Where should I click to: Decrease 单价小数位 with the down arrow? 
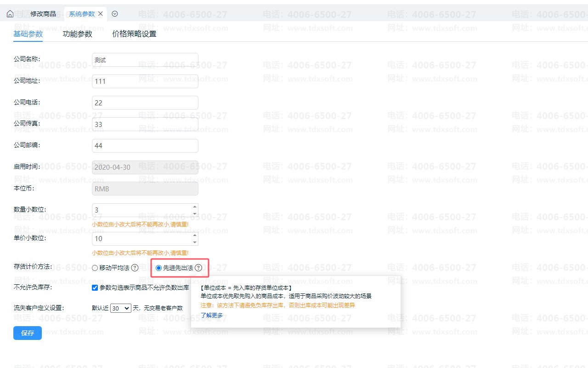tap(195, 242)
